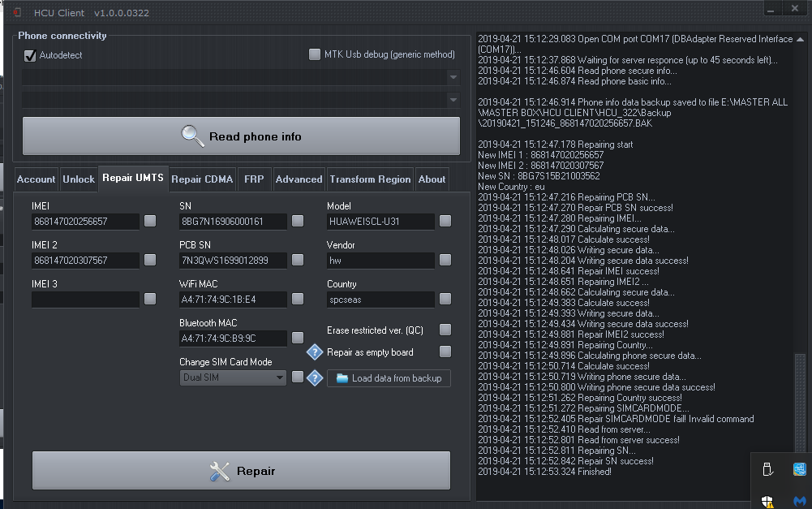
Task: Open the Transform Region tab
Action: pyautogui.click(x=370, y=179)
